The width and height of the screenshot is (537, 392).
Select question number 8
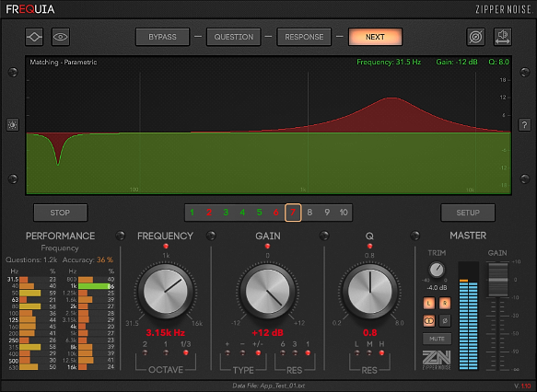(309, 213)
